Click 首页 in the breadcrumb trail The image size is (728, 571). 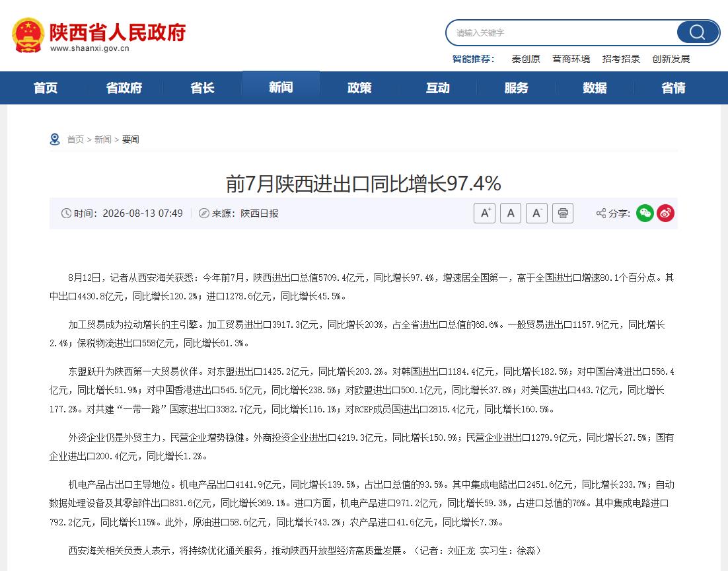[75, 139]
